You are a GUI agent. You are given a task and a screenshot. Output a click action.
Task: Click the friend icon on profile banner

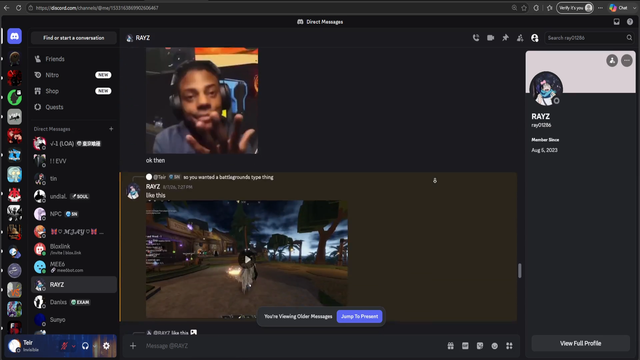612,61
